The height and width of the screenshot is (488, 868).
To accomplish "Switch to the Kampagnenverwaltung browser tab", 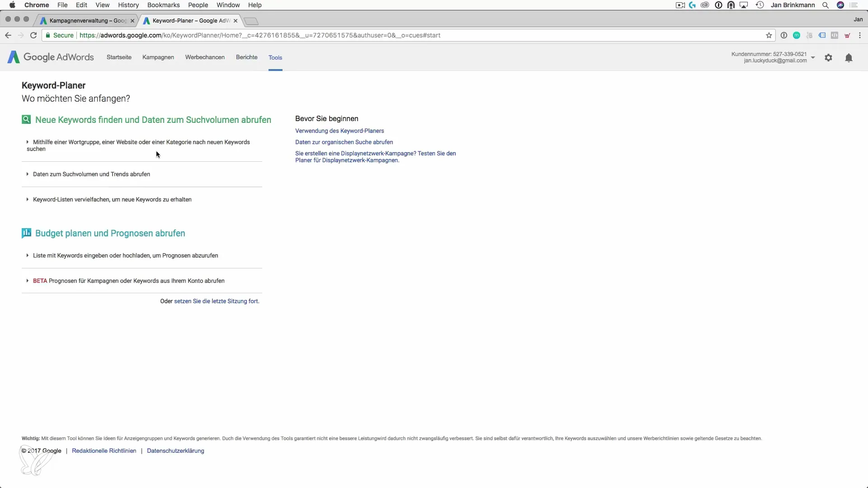I will pos(86,21).
